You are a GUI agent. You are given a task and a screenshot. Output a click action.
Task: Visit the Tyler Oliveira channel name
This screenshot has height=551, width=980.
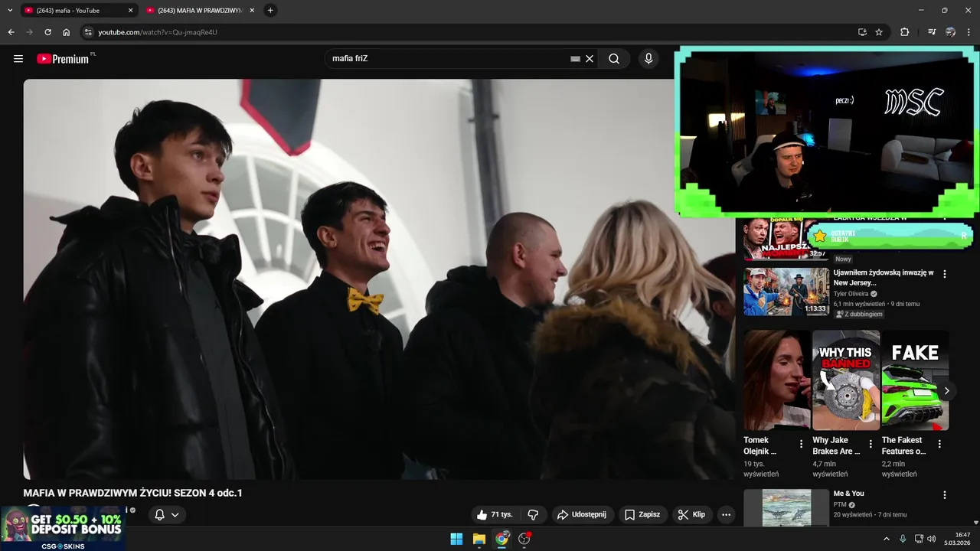tap(851, 294)
